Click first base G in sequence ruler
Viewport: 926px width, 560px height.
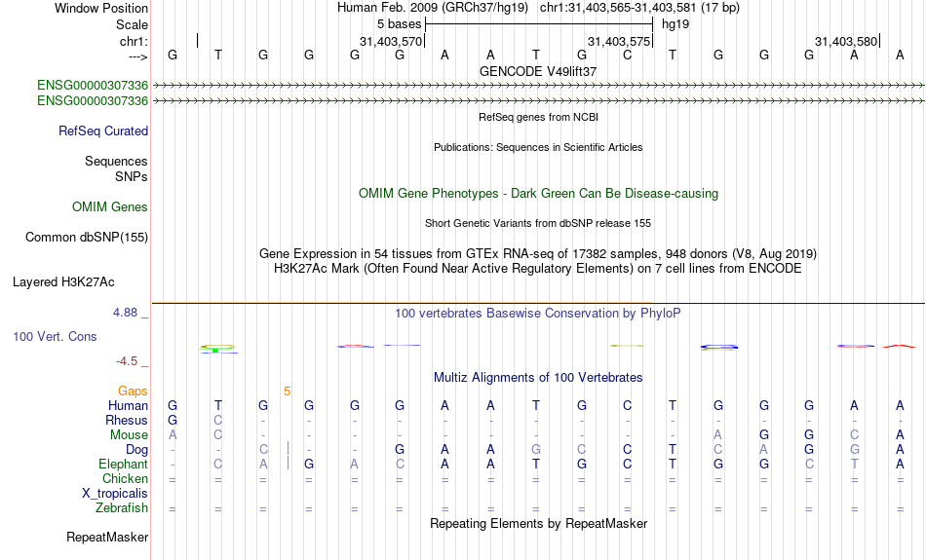pyautogui.click(x=173, y=56)
